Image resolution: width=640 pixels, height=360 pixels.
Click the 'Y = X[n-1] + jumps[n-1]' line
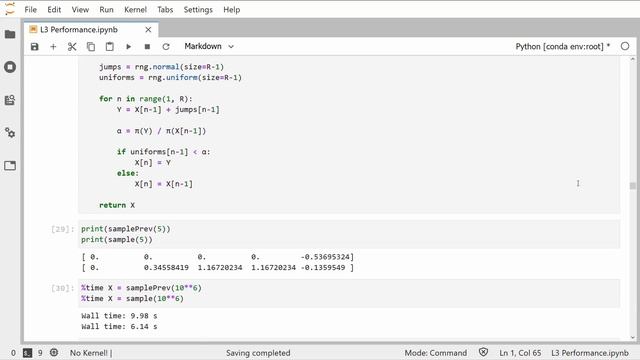(168, 109)
